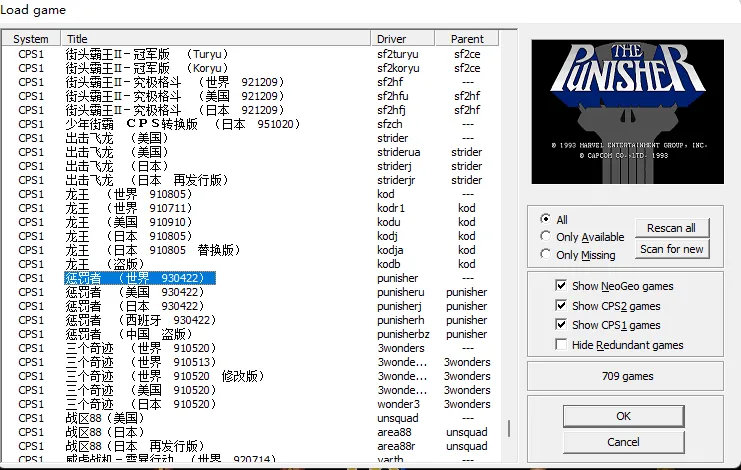The image size is (741, 470).
Task: Select the row with driver kodb
Action: click(250, 264)
